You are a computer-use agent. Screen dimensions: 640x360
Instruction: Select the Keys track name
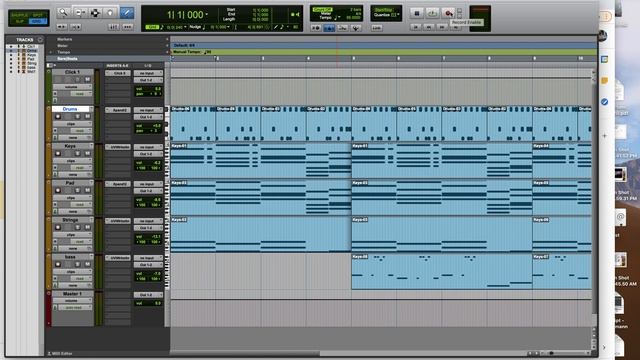point(70,146)
